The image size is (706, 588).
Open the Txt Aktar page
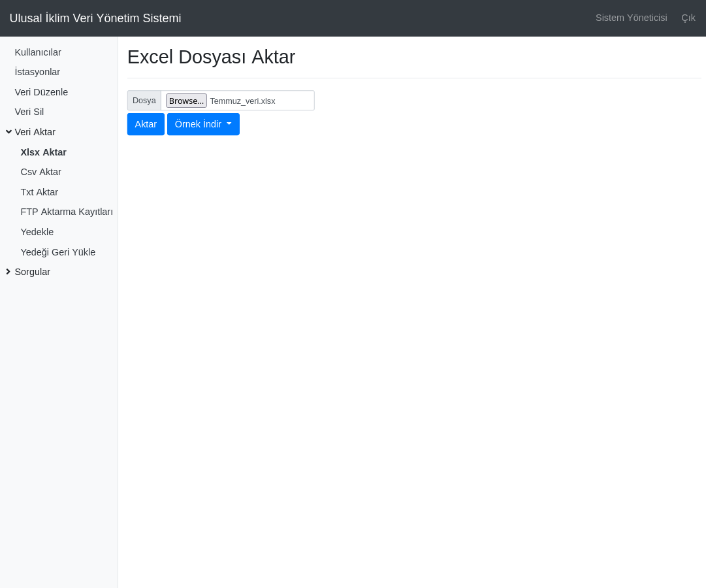pos(39,192)
